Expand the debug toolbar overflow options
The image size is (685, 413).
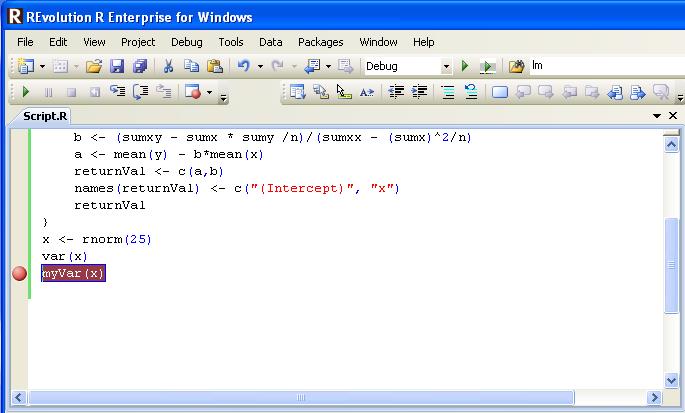(x=223, y=97)
